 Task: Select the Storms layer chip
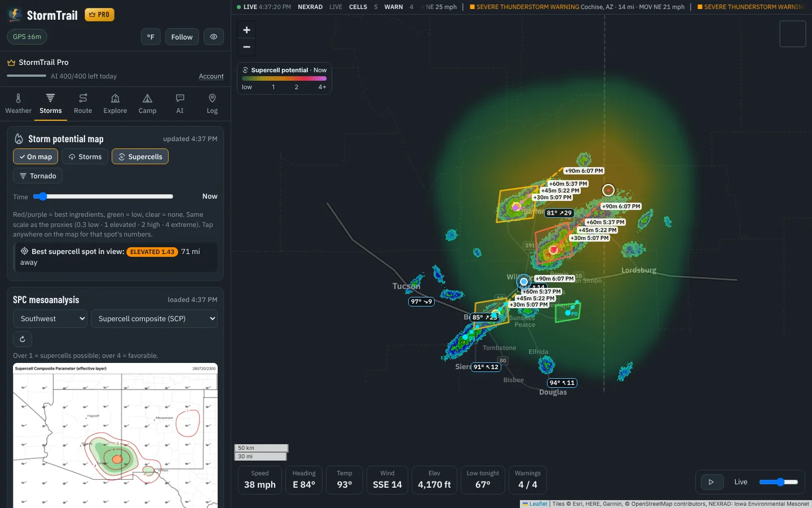pyautogui.click(x=85, y=156)
